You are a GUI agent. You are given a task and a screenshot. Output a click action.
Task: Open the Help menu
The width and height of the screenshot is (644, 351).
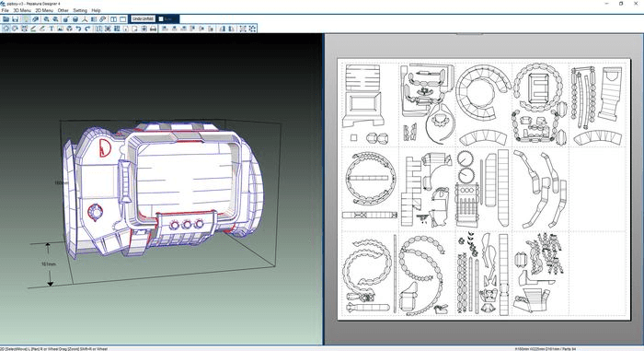(x=96, y=10)
